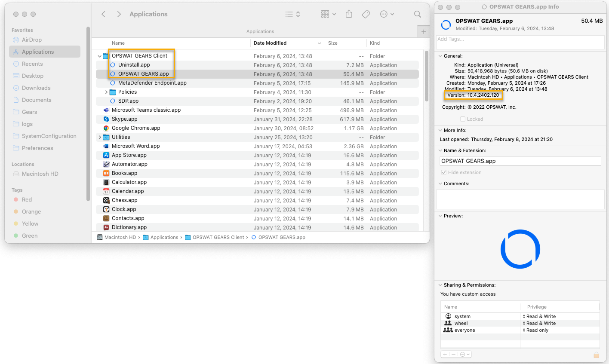Viewport: 609px width, 364px height.
Task: Sort by the Date Modified column header
Action: coord(270,43)
